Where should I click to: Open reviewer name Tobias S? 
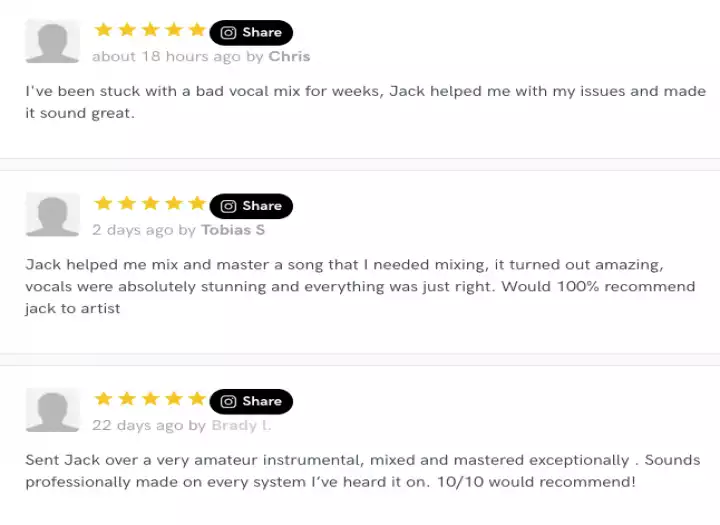[233, 229]
